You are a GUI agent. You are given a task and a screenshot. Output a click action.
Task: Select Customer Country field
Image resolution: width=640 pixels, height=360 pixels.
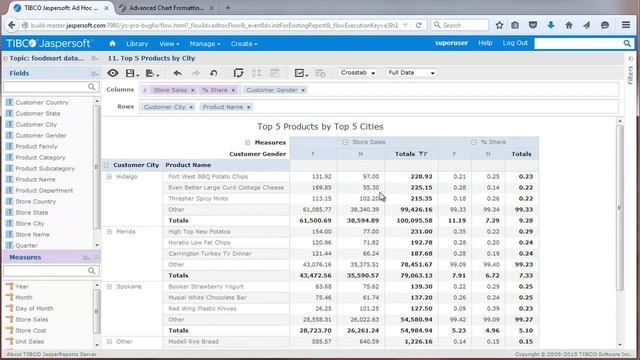click(x=42, y=102)
